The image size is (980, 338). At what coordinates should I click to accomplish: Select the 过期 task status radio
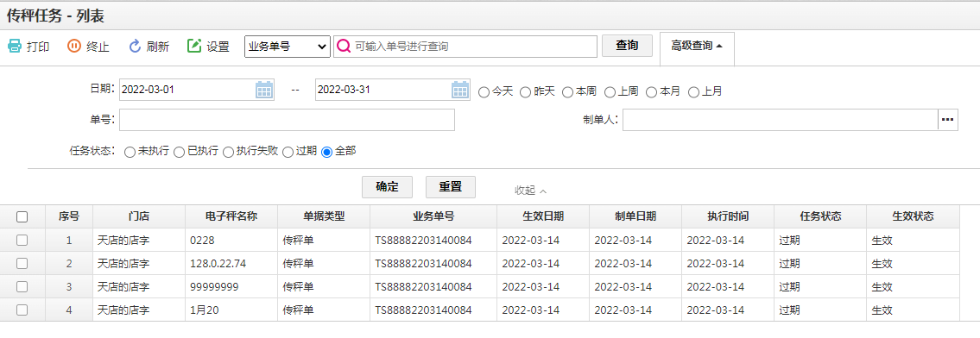click(288, 152)
